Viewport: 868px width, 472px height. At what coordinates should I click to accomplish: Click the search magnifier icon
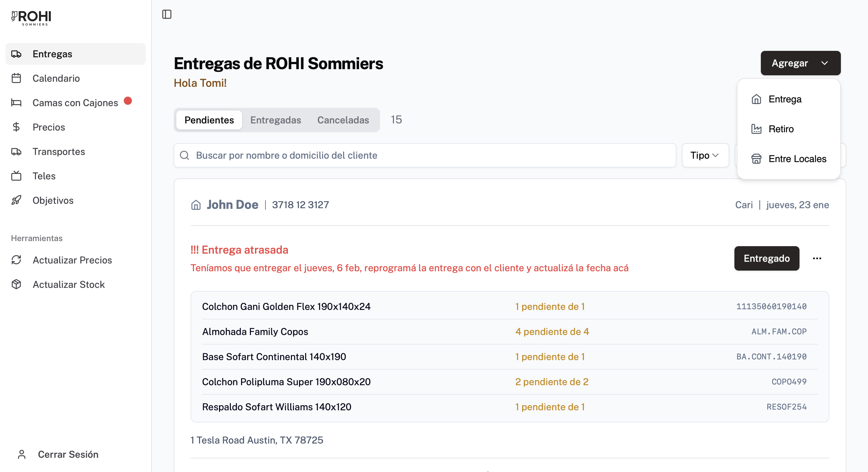pyautogui.click(x=184, y=155)
